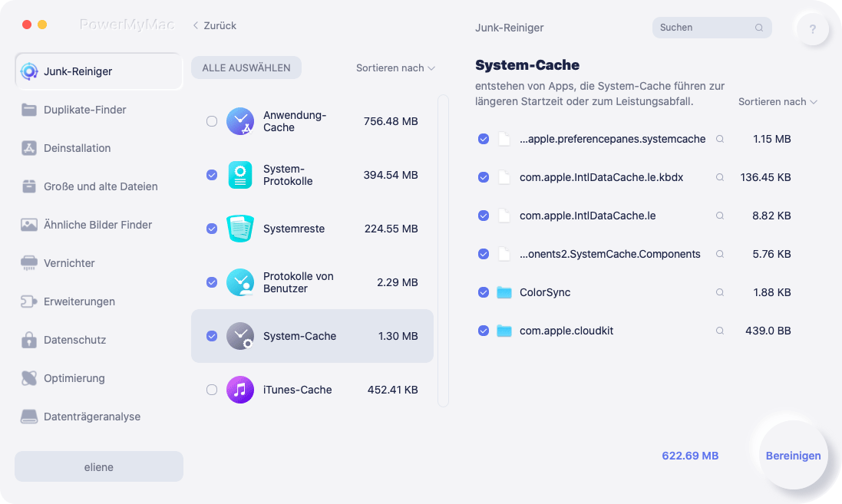Click into the Suchen search field
This screenshot has height=504, width=842.
(x=712, y=28)
